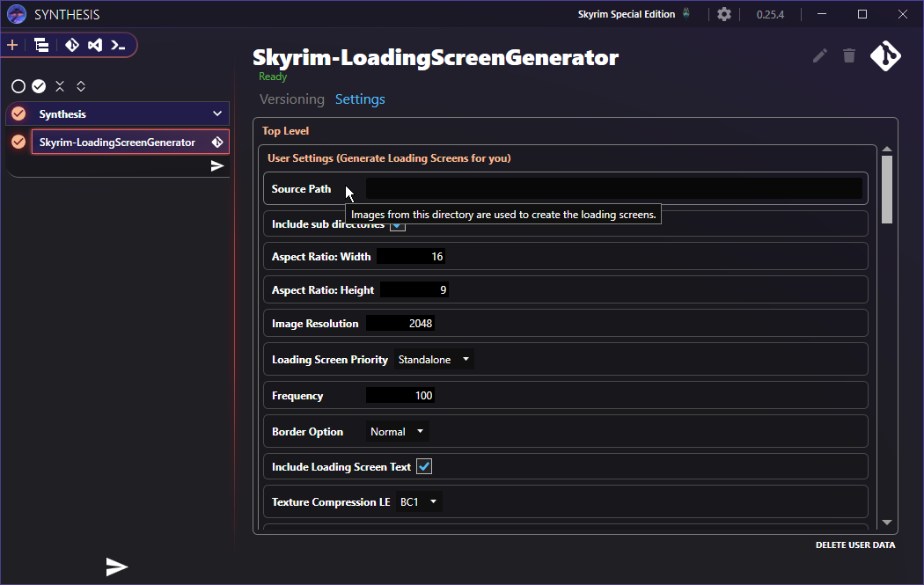Image resolution: width=924 pixels, height=585 pixels.
Task: Click the Image Resolution value field
Action: coord(400,324)
